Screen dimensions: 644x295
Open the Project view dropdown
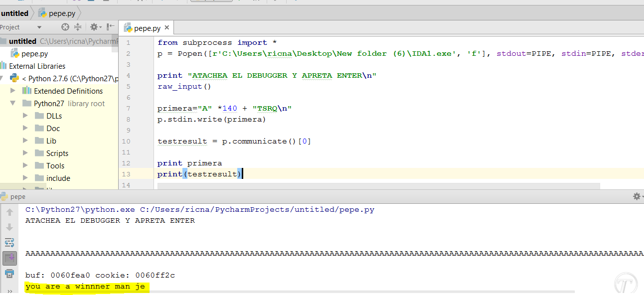(x=39, y=27)
